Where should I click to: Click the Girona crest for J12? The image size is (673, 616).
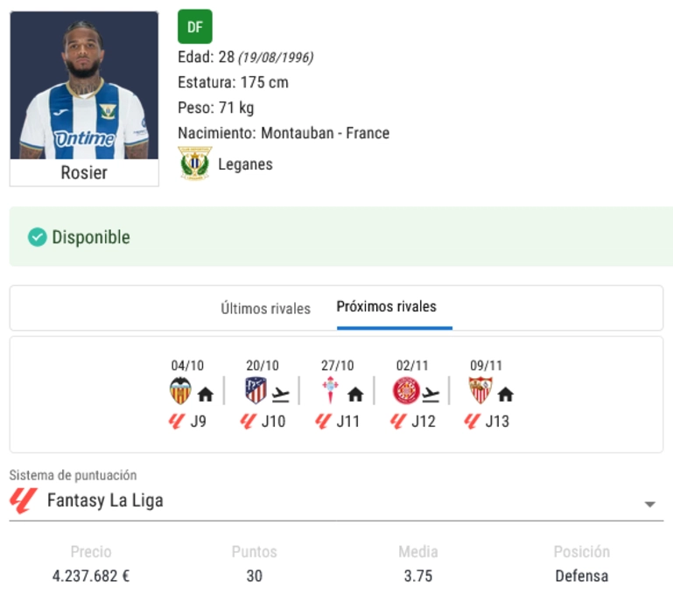pos(406,390)
